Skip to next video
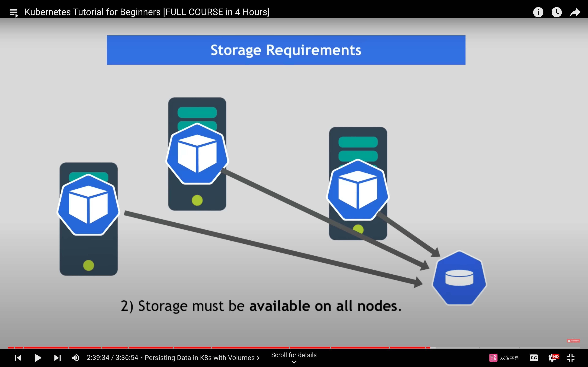The height and width of the screenshot is (367, 588). tap(58, 358)
